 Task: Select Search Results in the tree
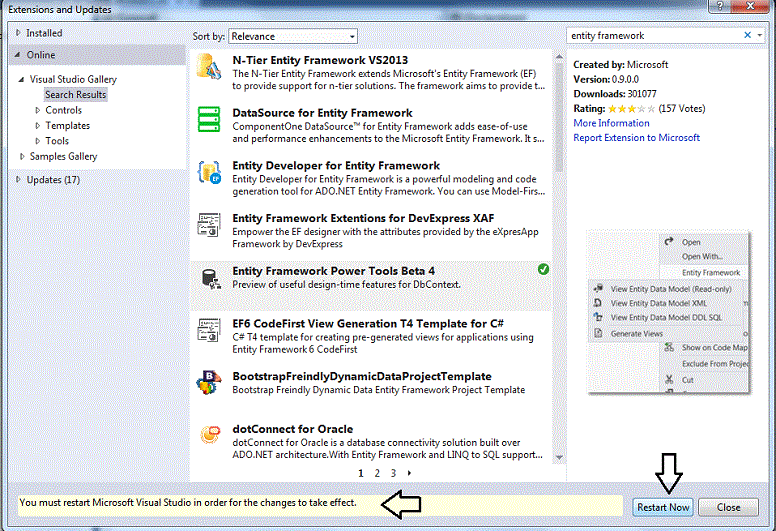(75, 95)
